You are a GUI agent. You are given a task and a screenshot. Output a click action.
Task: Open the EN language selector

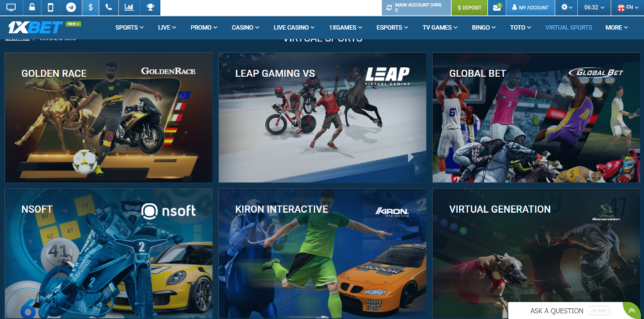click(x=628, y=8)
